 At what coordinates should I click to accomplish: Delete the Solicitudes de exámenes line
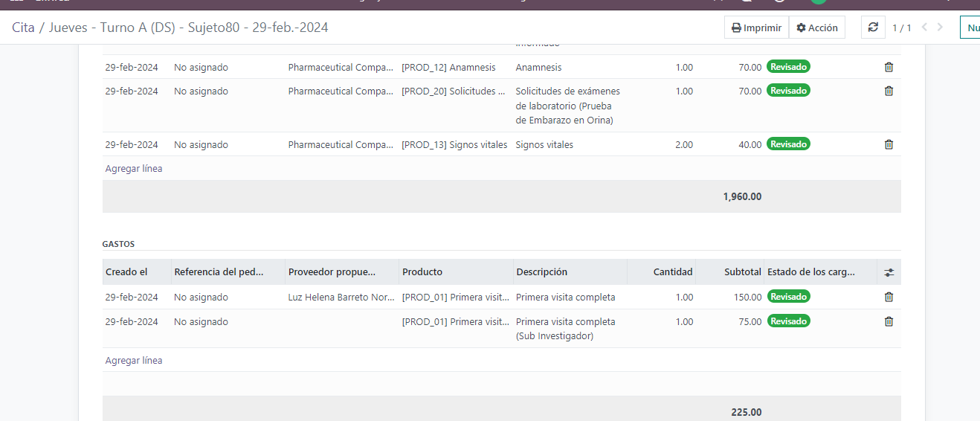889,91
